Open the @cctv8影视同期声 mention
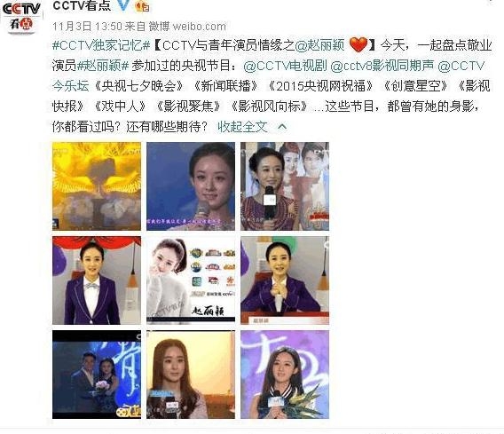The image size is (504, 434). (x=382, y=66)
